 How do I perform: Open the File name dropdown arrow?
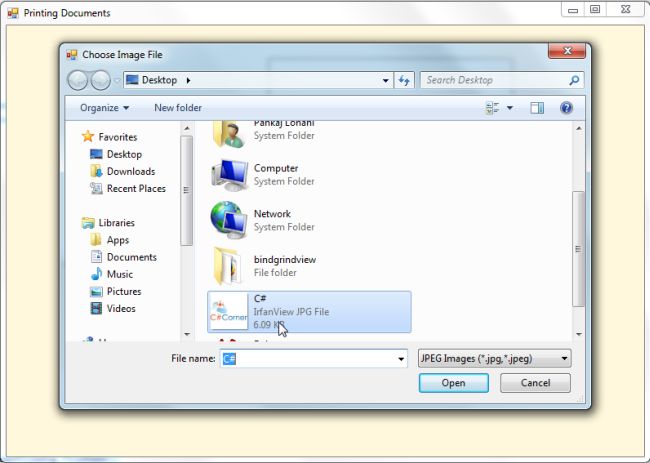coord(401,359)
